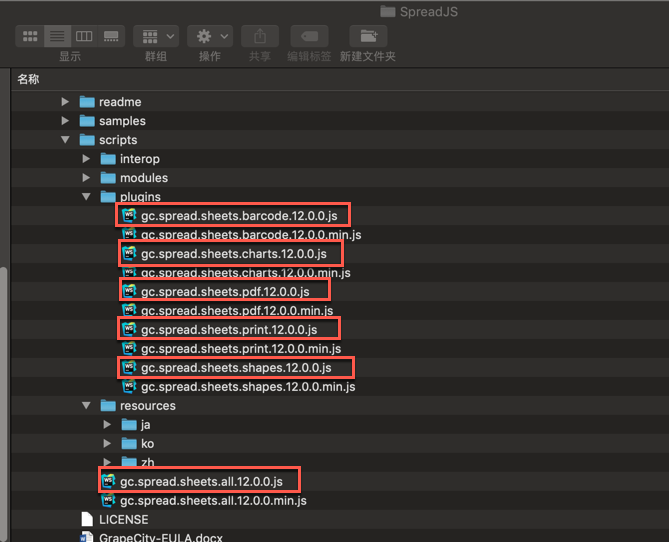
Task: Expand the samples folder triangle
Action: (66, 121)
